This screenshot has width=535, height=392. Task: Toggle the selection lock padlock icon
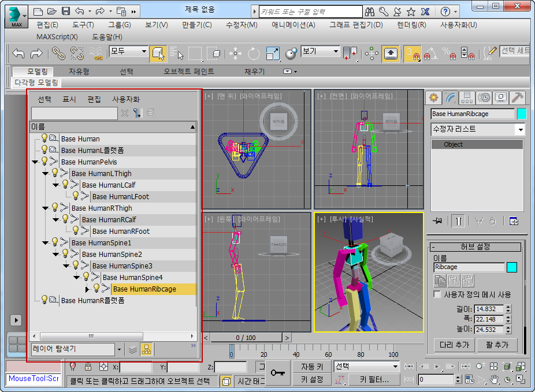click(x=88, y=367)
